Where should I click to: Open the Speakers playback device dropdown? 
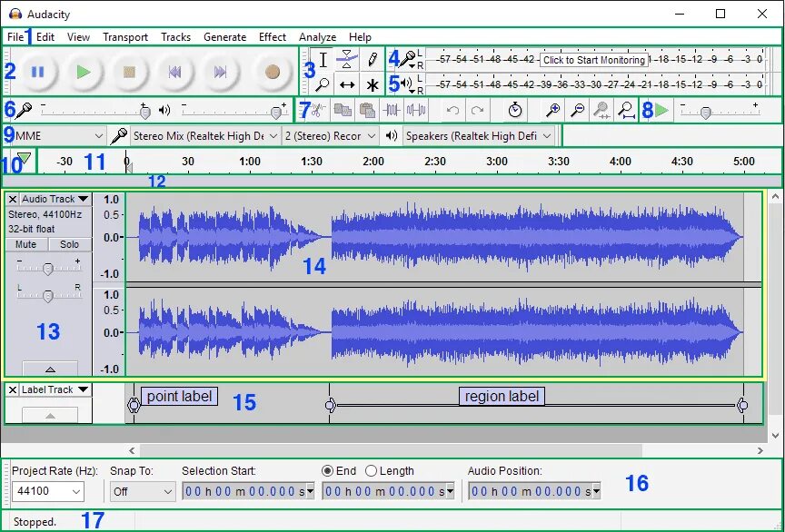point(479,135)
